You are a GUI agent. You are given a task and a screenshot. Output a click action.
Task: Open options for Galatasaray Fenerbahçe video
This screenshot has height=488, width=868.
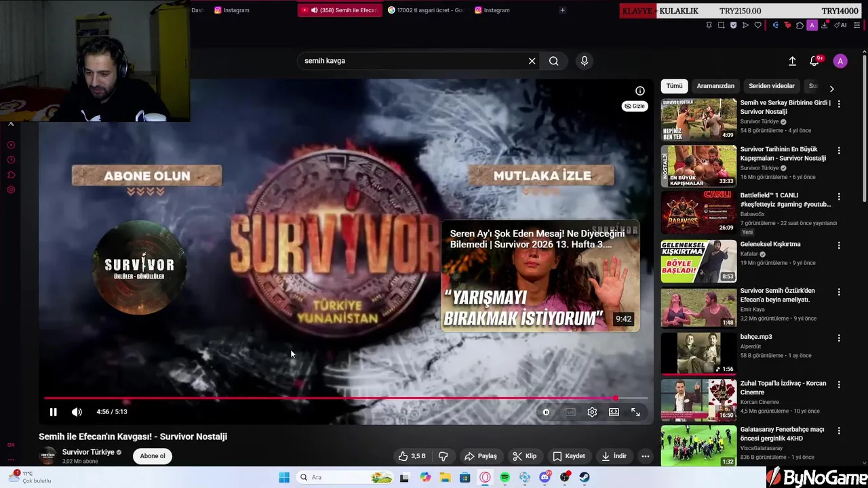(839, 430)
